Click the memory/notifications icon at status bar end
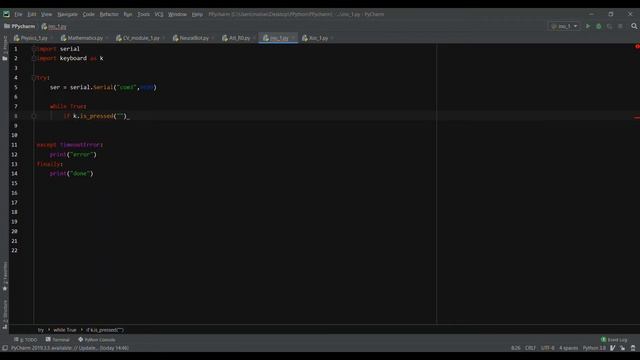640x360 pixels. [x=633, y=348]
